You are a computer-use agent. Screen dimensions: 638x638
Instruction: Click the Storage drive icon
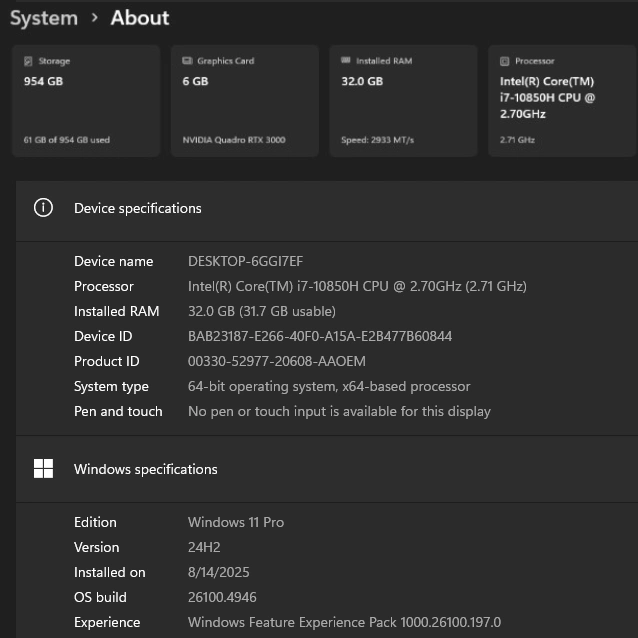[28, 61]
